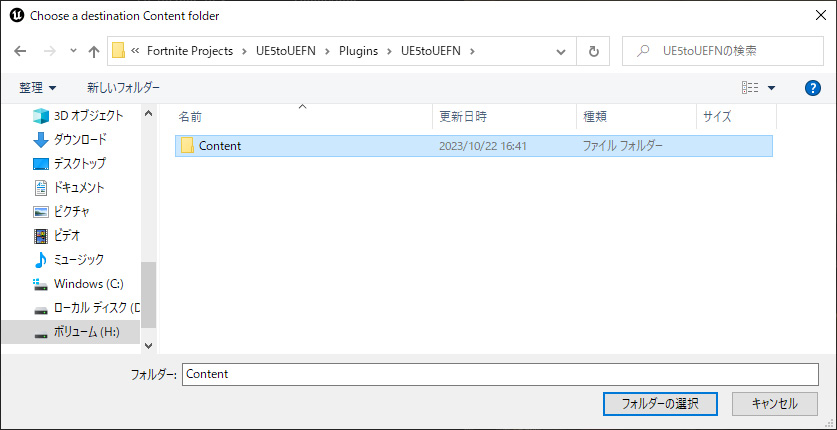Image resolution: width=837 pixels, height=430 pixels.
Task: Expand chevron after Fortnite Projects breadcrumb
Action: (244, 51)
